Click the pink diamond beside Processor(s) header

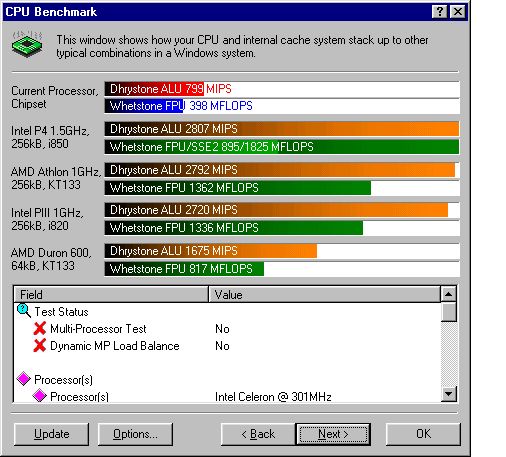24,379
